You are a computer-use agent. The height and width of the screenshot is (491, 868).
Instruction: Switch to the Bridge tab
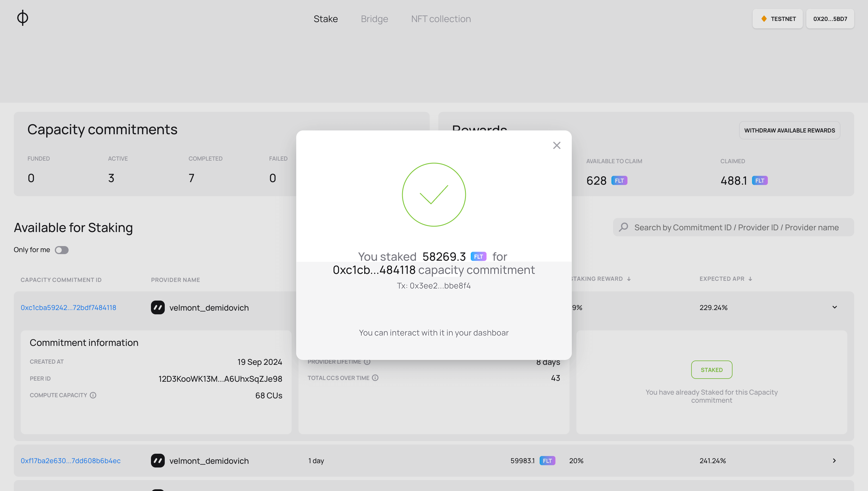pyautogui.click(x=374, y=19)
